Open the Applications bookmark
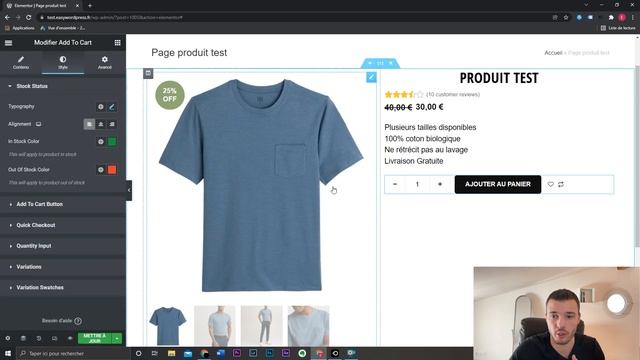Image resolution: width=640 pixels, height=360 pixels. [x=20, y=28]
